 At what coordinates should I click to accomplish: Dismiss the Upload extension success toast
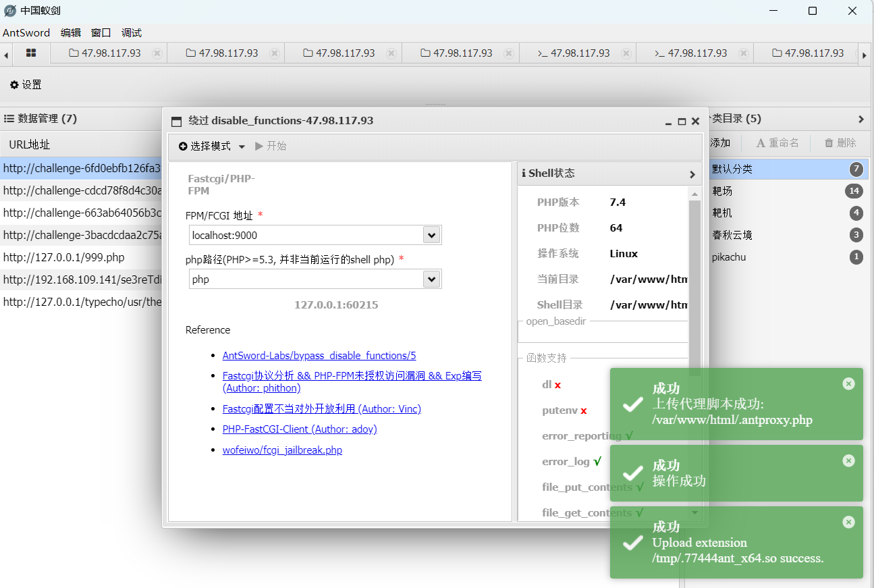(x=848, y=522)
